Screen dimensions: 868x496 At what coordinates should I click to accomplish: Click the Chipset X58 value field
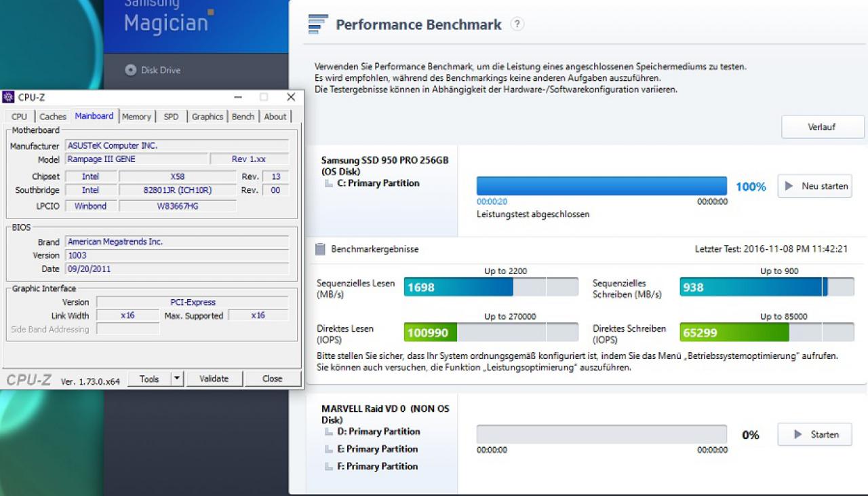(178, 176)
